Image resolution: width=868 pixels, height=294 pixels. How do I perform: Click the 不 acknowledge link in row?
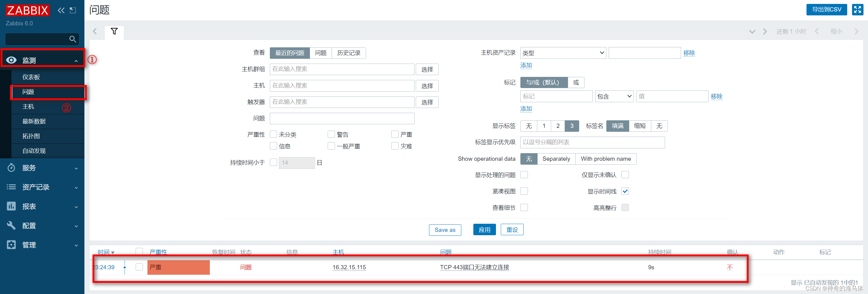pyautogui.click(x=730, y=267)
